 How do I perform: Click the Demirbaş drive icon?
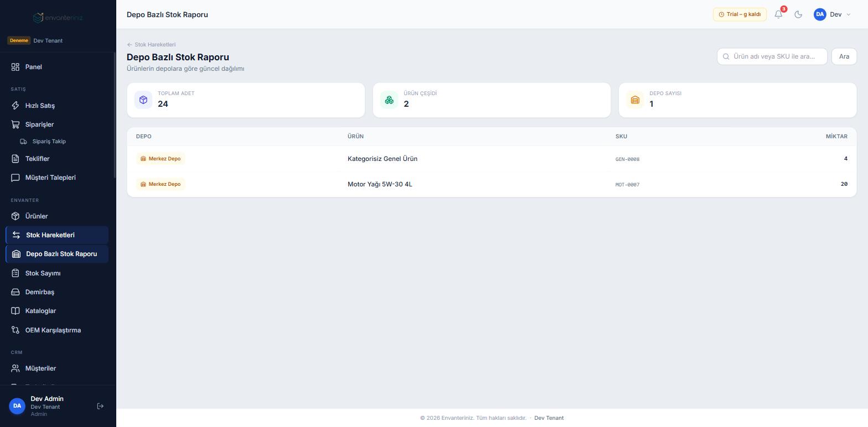click(15, 292)
